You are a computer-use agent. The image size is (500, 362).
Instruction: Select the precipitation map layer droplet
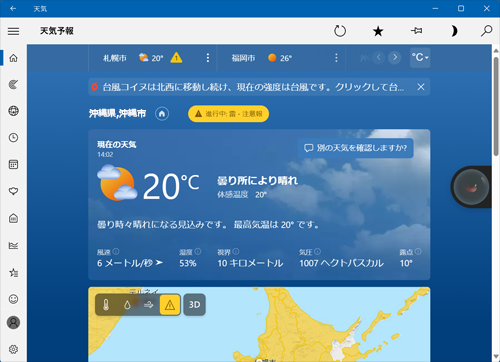point(127,305)
